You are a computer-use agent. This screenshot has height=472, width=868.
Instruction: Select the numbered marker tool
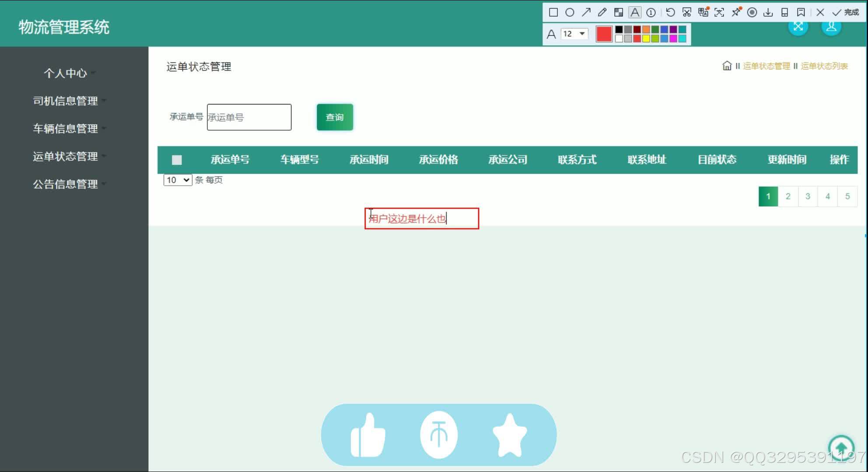(651, 12)
